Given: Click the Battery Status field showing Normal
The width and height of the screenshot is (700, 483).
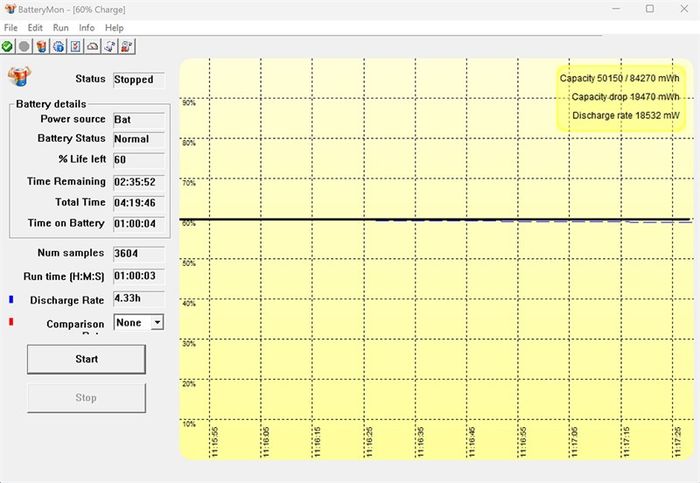Looking at the screenshot, I should pos(139,139).
